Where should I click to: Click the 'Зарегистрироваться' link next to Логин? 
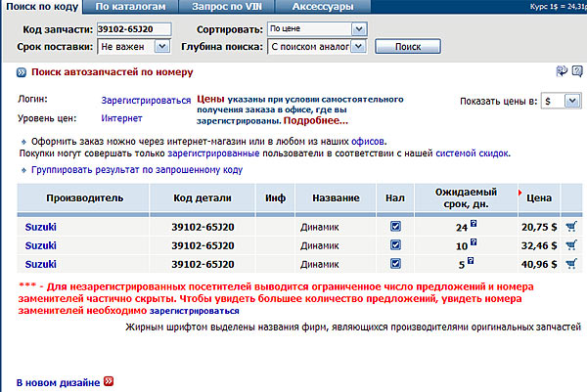coord(146,100)
